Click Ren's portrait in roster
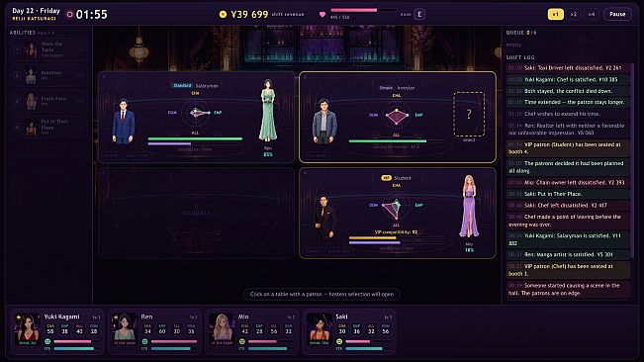The height and width of the screenshot is (362, 644). click(x=125, y=328)
